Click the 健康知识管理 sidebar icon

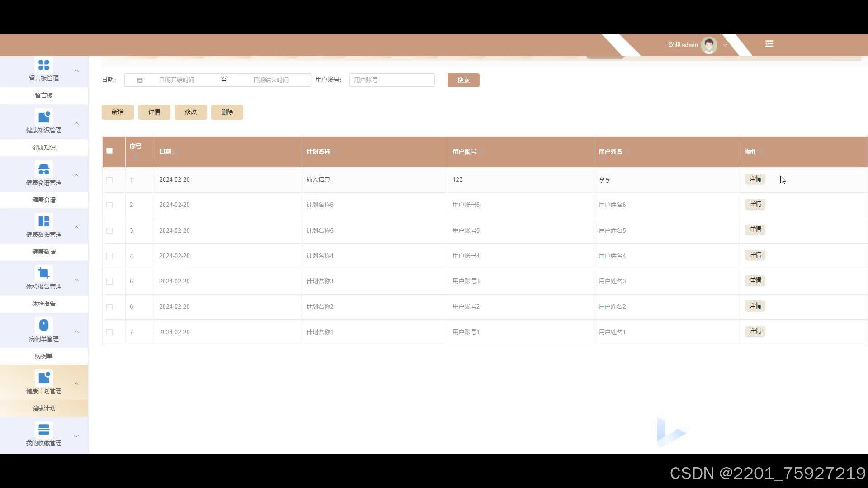(x=44, y=117)
